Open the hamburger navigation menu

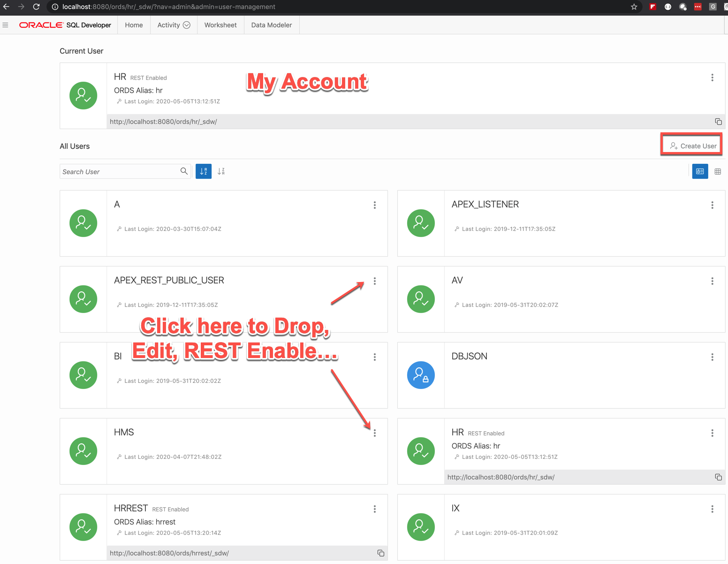[x=6, y=25]
